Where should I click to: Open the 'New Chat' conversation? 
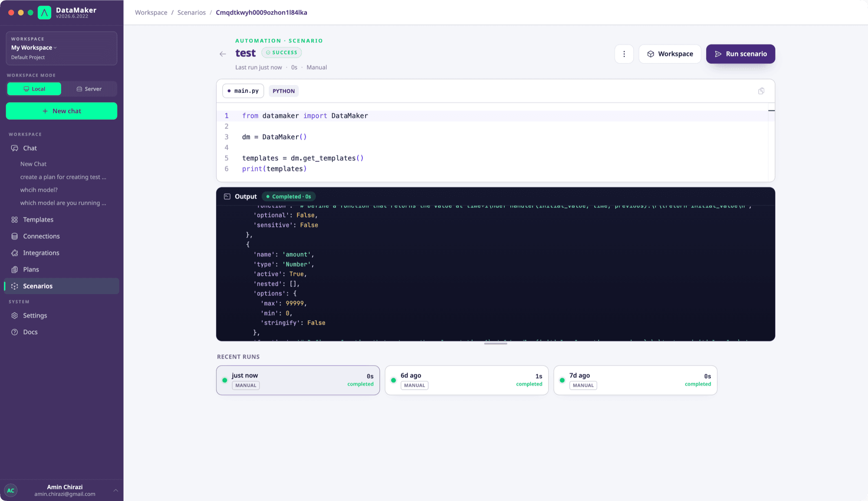pos(33,164)
